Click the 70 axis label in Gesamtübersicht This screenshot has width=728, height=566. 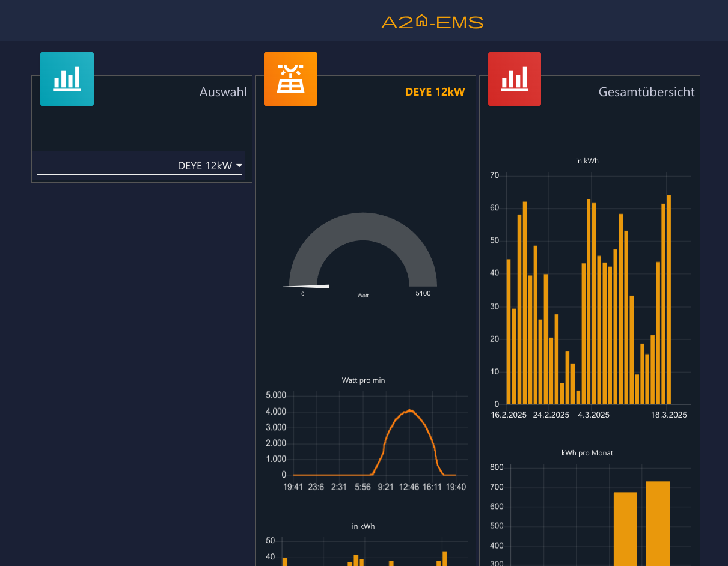(x=495, y=176)
